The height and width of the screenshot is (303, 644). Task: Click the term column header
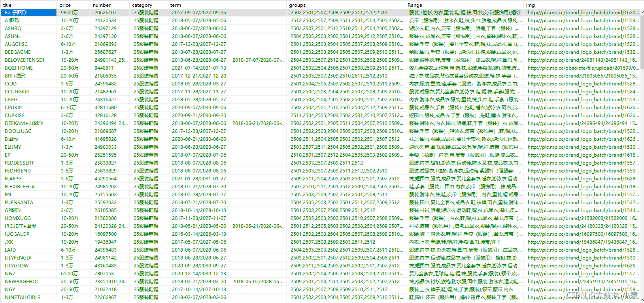coord(227,5)
